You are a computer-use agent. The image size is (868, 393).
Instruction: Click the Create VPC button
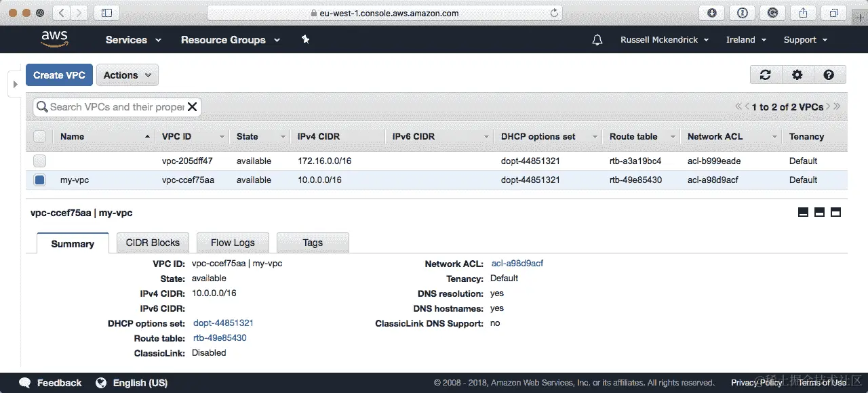(59, 75)
